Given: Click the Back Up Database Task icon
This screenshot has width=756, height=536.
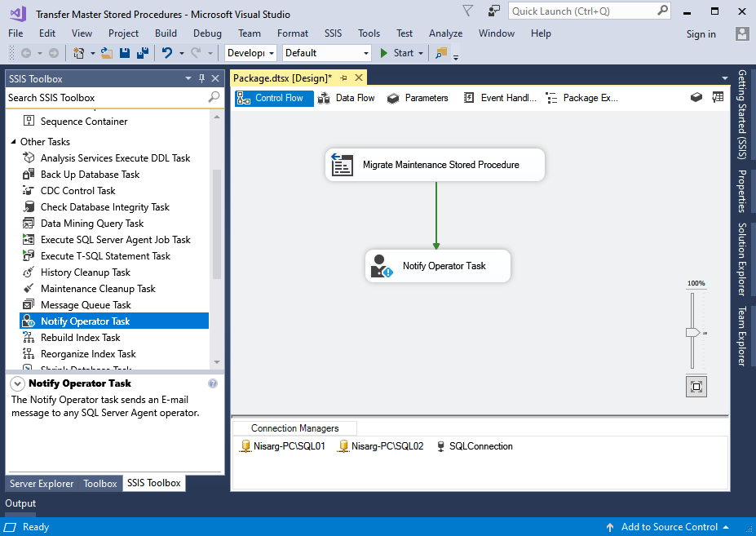Looking at the screenshot, I should coord(29,175).
